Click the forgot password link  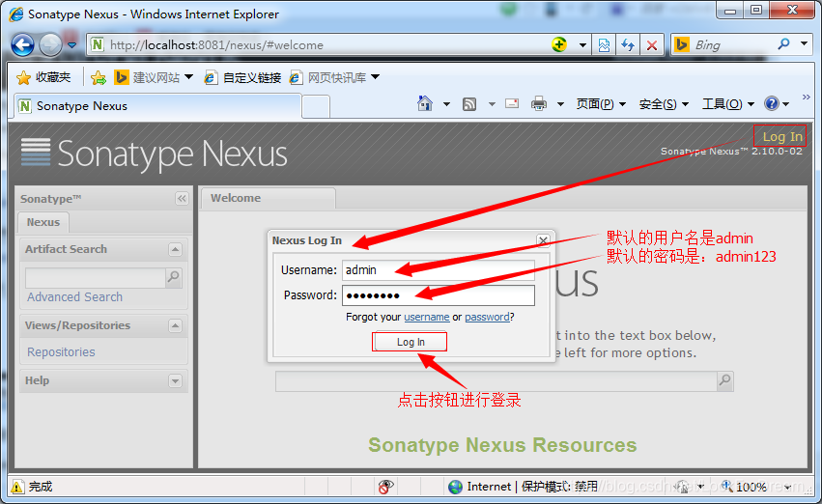tap(487, 317)
